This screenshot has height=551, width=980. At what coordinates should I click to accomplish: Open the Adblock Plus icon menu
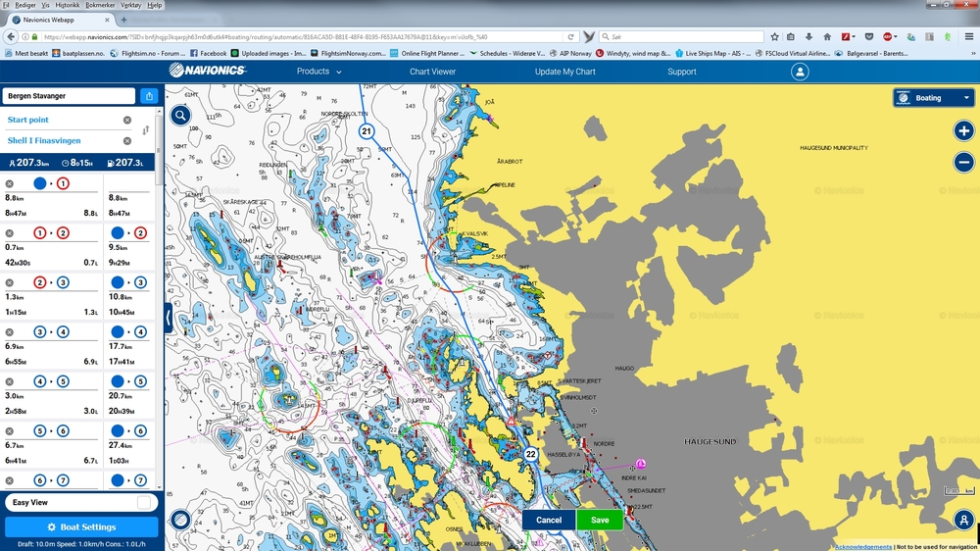(x=890, y=37)
